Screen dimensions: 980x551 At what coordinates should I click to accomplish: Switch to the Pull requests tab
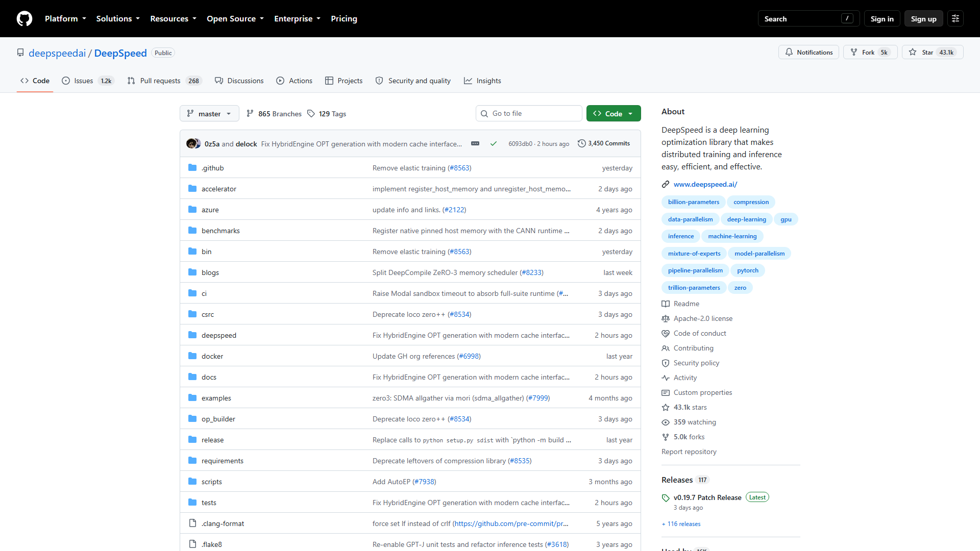(x=164, y=81)
